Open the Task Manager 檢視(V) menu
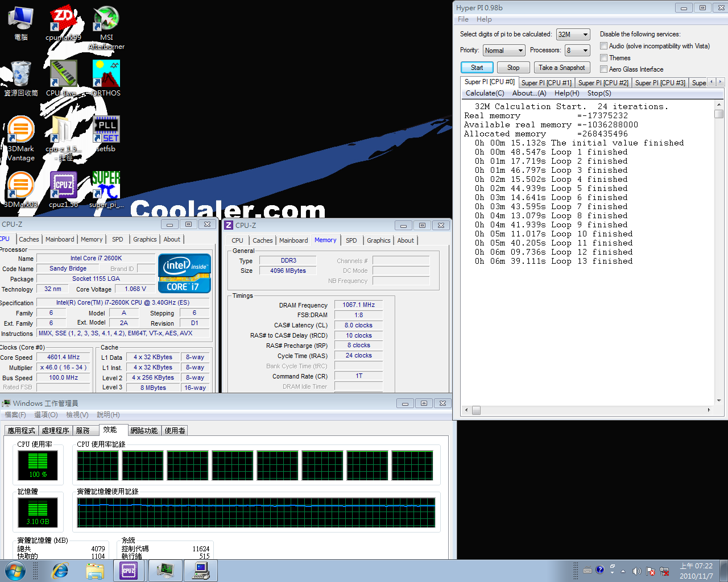 77,415
